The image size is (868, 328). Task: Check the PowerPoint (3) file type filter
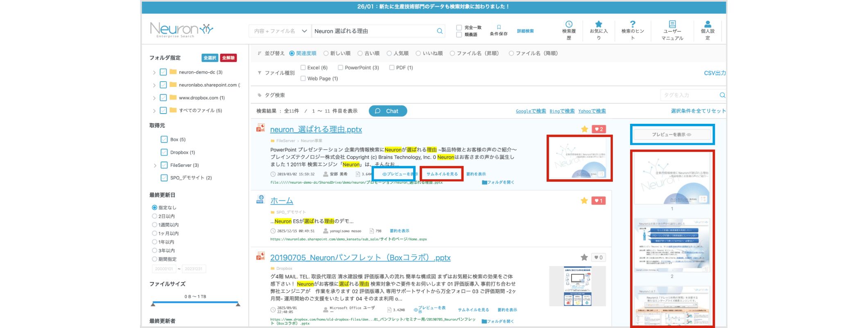pos(340,68)
